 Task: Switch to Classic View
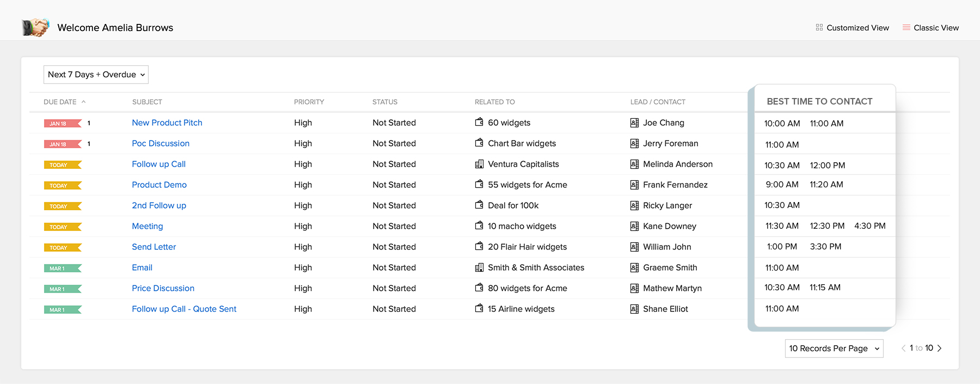tap(936, 28)
